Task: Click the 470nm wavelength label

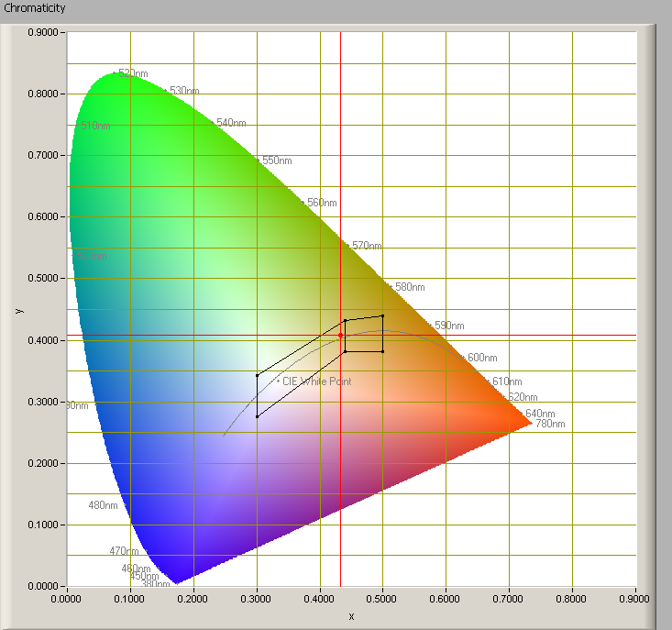Action: coord(124,551)
